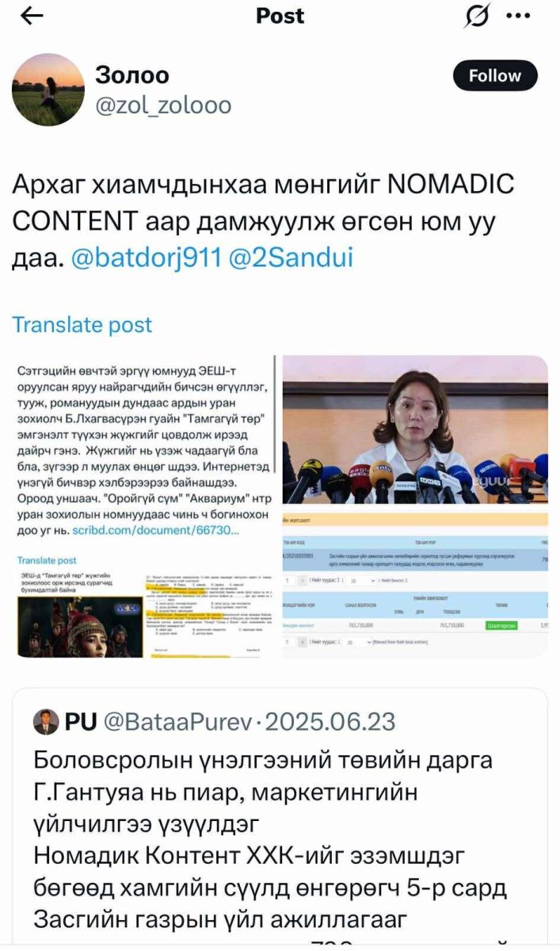Go back using the left arrow
The height and width of the screenshot is (951, 560).
[x=32, y=17]
